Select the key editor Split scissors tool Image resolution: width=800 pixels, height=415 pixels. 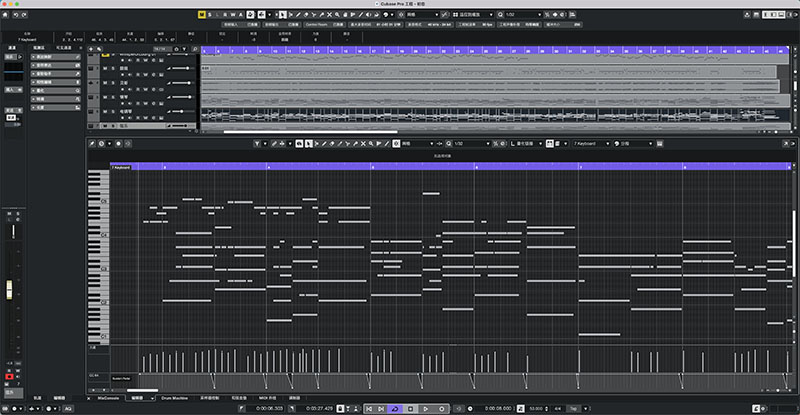(x=347, y=144)
